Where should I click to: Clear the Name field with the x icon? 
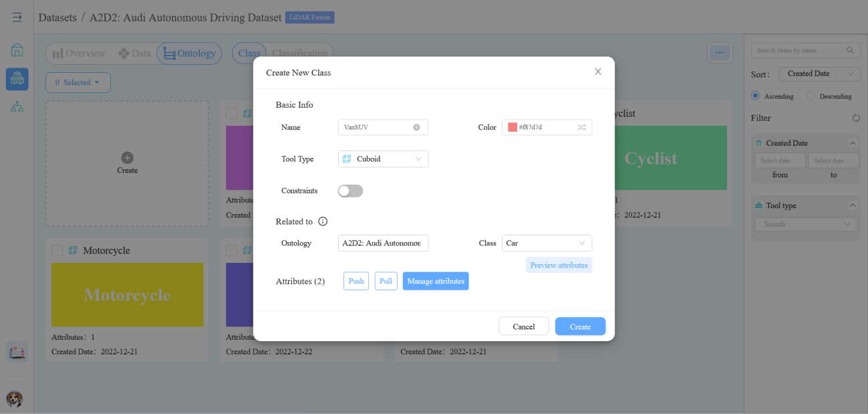(416, 127)
